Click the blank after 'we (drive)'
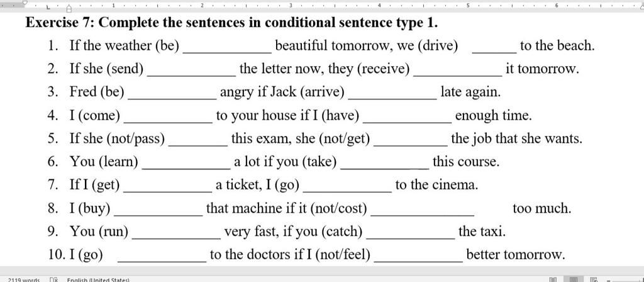Image resolution: width=644 pixels, height=282 pixels. pos(494,48)
